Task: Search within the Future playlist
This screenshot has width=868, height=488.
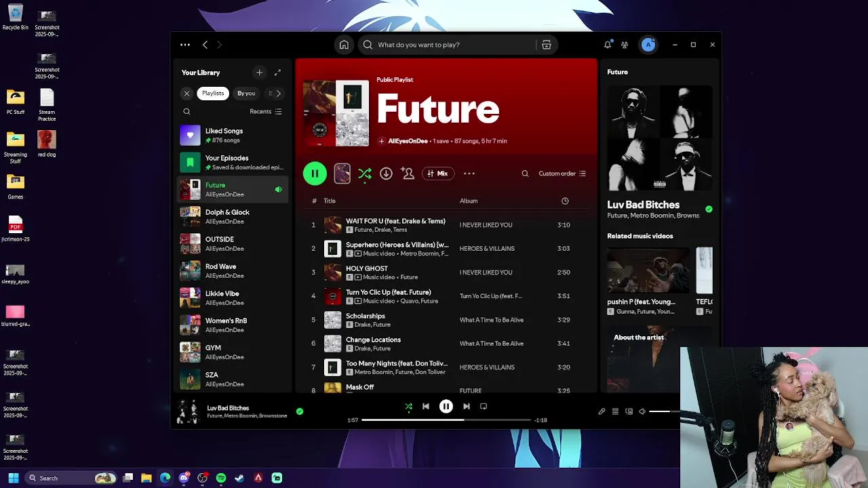Action: pyautogui.click(x=525, y=174)
